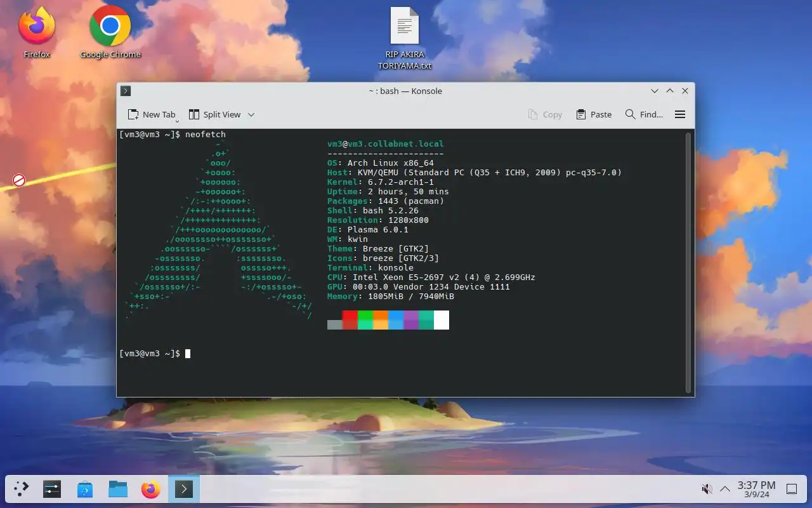812x508 pixels.
Task: Click the white color block in neofetch output
Action: tap(442, 320)
